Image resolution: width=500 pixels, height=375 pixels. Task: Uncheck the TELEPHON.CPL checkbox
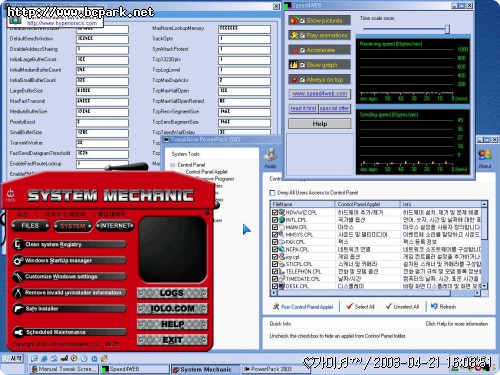pos(275,271)
